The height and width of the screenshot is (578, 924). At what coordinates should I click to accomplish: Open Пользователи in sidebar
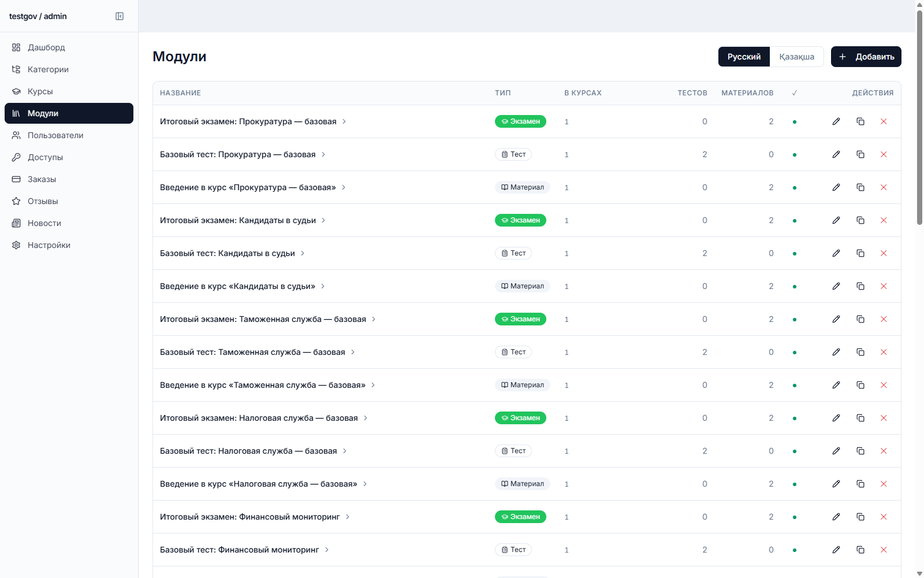pyautogui.click(x=69, y=135)
